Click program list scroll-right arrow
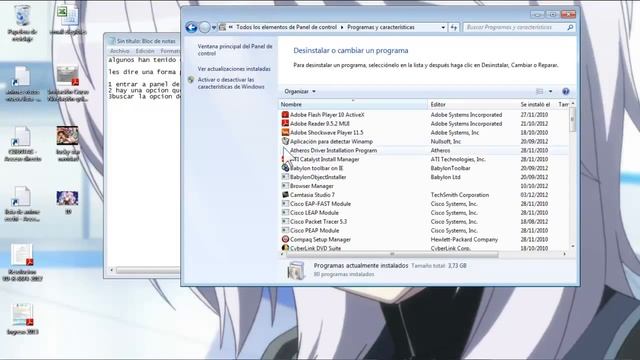The width and height of the screenshot is (640, 360). coord(564,254)
